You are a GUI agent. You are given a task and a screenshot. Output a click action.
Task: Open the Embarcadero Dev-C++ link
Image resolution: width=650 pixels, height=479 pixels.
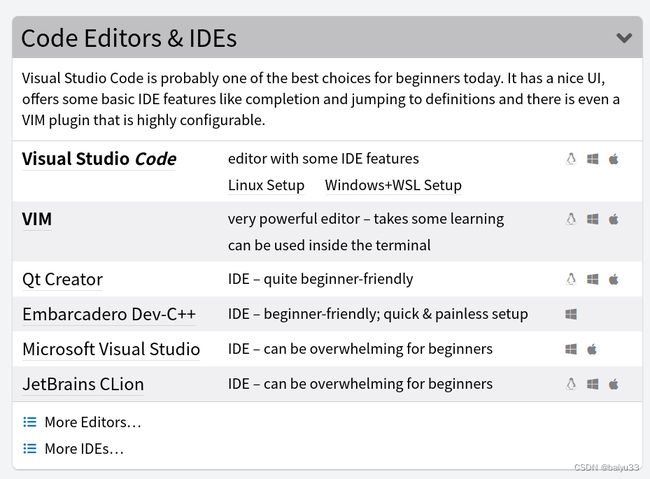pos(109,314)
